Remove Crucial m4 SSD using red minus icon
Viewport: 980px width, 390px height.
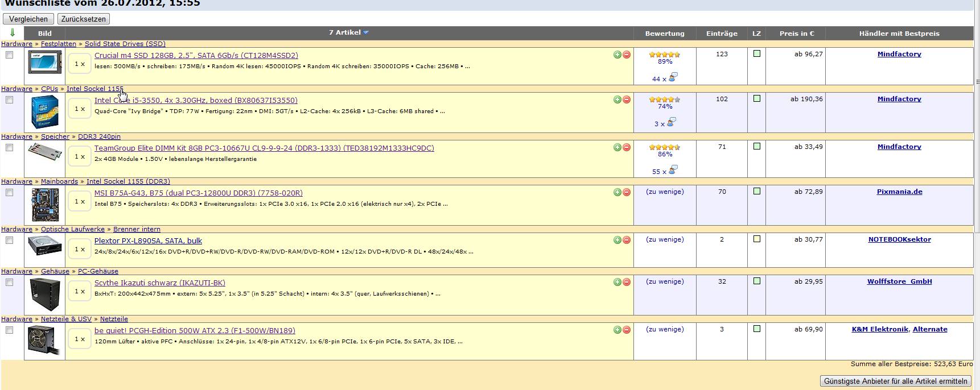[x=627, y=55]
